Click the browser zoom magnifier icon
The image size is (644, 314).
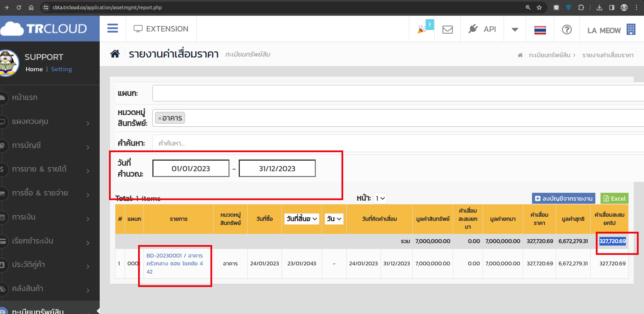[528, 8]
